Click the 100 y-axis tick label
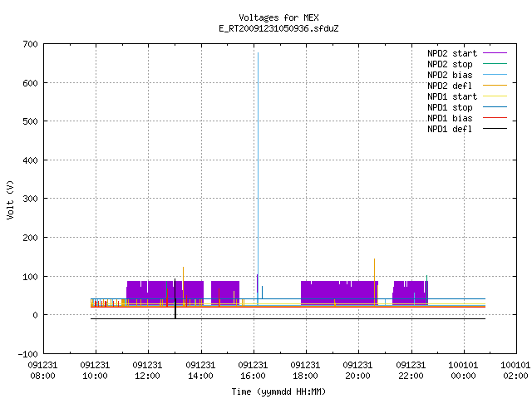This screenshot has width=532, height=399. [30, 277]
